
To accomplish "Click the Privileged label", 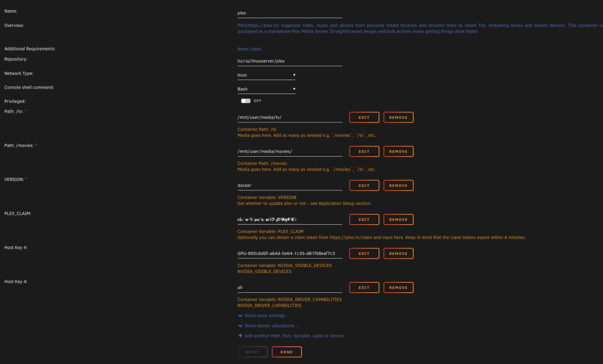I will [15, 101].
